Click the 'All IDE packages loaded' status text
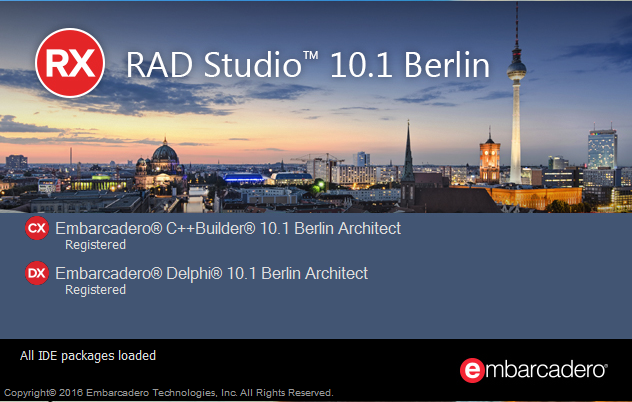632x402 pixels. tap(88, 355)
